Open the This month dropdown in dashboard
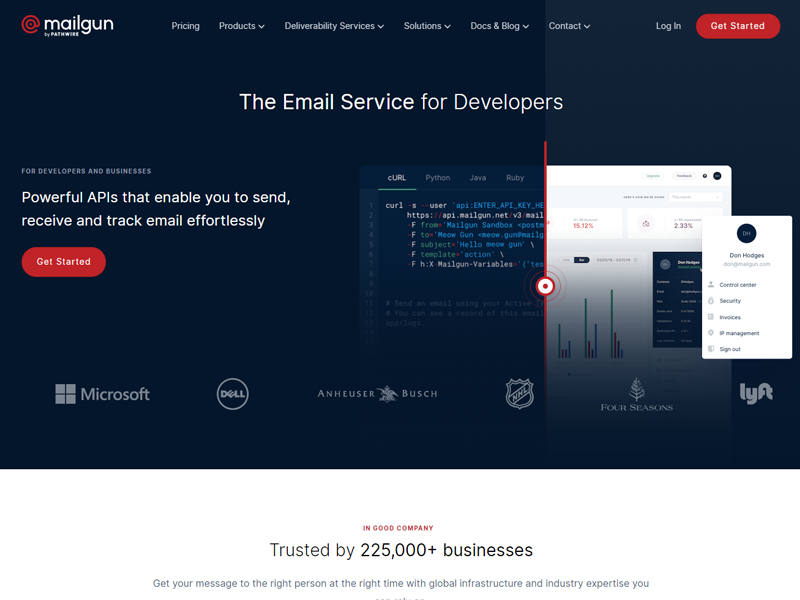800x600 pixels. click(695, 197)
